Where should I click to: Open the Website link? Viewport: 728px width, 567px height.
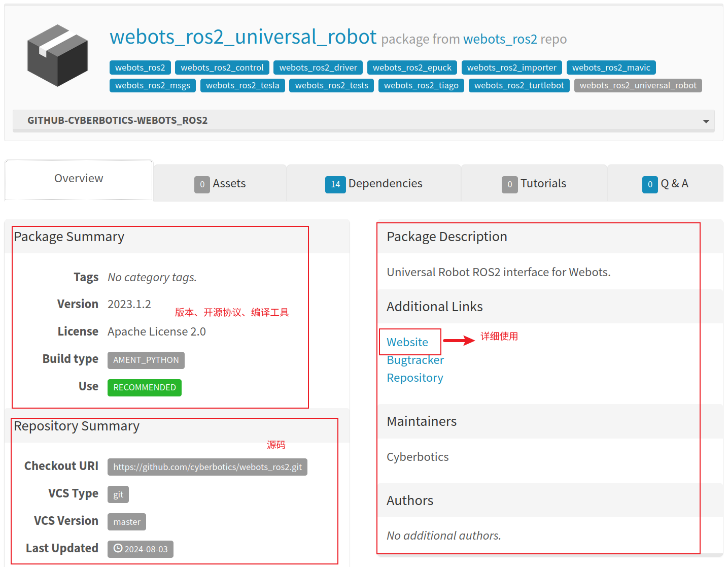click(407, 342)
